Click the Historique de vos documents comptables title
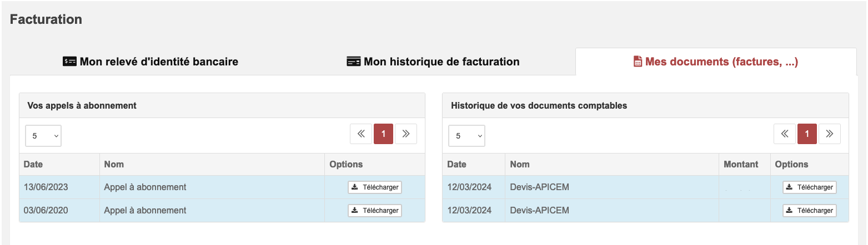This screenshot has height=245, width=868. [x=539, y=105]
